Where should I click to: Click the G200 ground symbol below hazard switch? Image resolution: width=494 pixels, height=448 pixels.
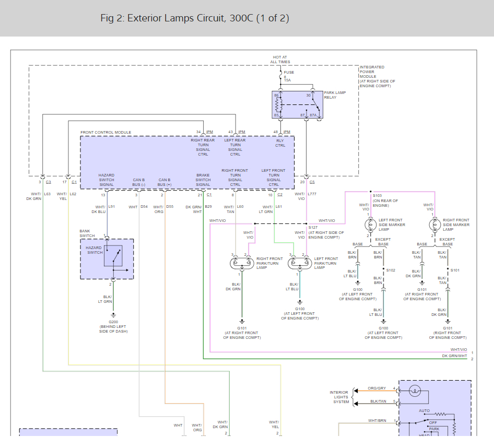pos(113,315)
